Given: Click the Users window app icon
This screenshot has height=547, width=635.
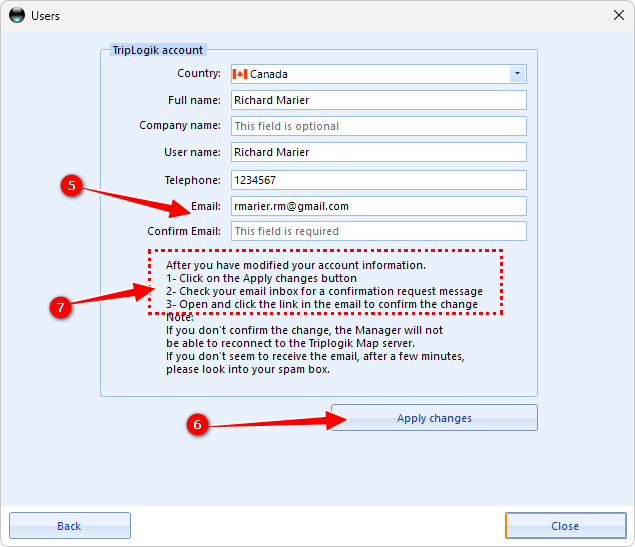Looking at the screenshot, I should click(x=17, y=15).
